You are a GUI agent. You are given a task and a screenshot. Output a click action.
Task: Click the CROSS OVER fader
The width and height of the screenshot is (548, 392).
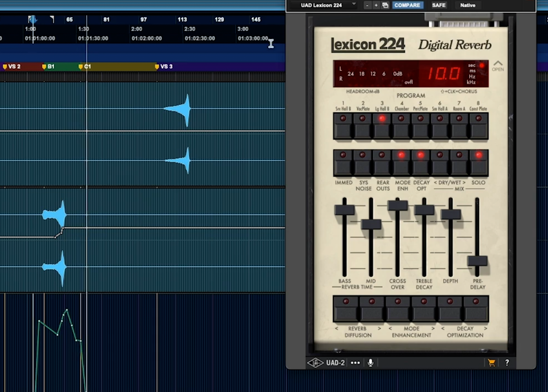(x=398, y=205)
